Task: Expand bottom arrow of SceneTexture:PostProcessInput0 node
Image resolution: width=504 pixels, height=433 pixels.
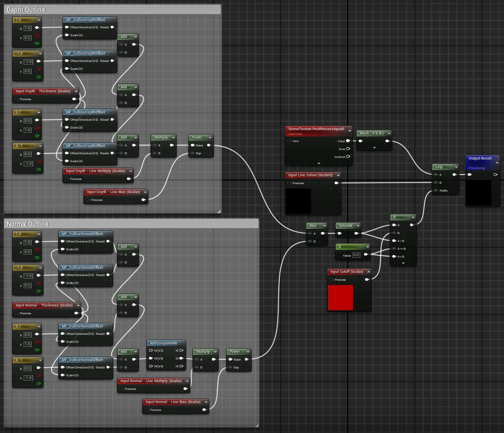Action: tap(318, 163)
